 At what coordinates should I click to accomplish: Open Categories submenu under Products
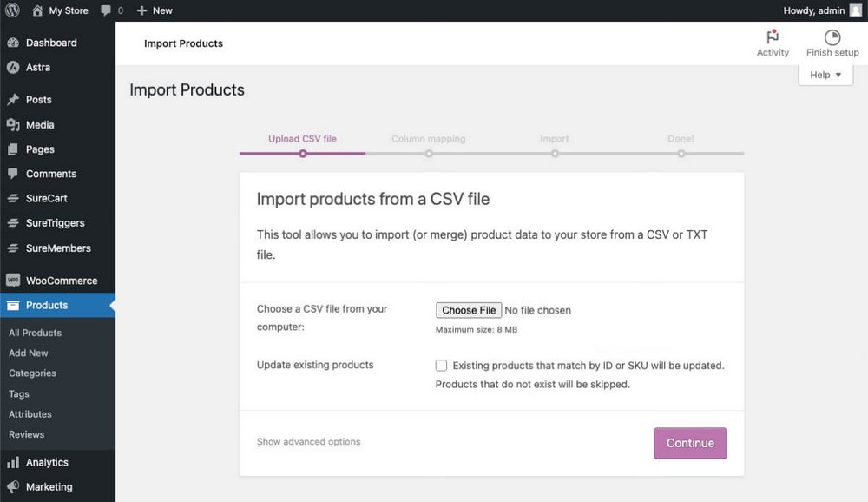pos(32,373)
